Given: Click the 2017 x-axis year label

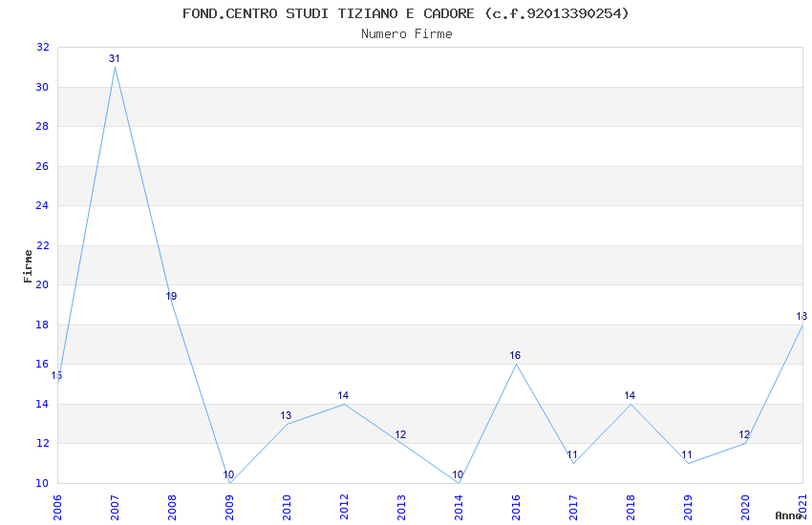Looking at the screenshot, I should (x=573, y=507).
